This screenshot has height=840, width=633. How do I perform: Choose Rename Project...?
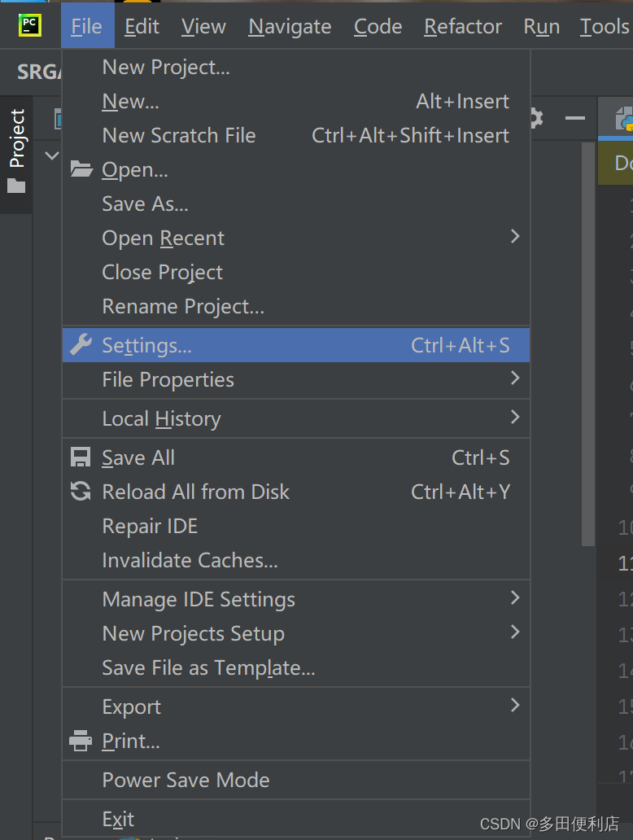coord(296,306)
